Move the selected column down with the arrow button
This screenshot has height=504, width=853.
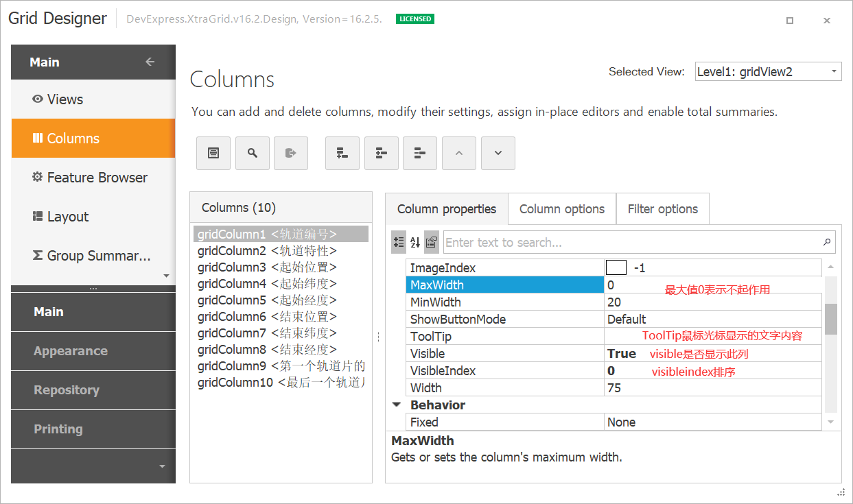tap(498, 153)
